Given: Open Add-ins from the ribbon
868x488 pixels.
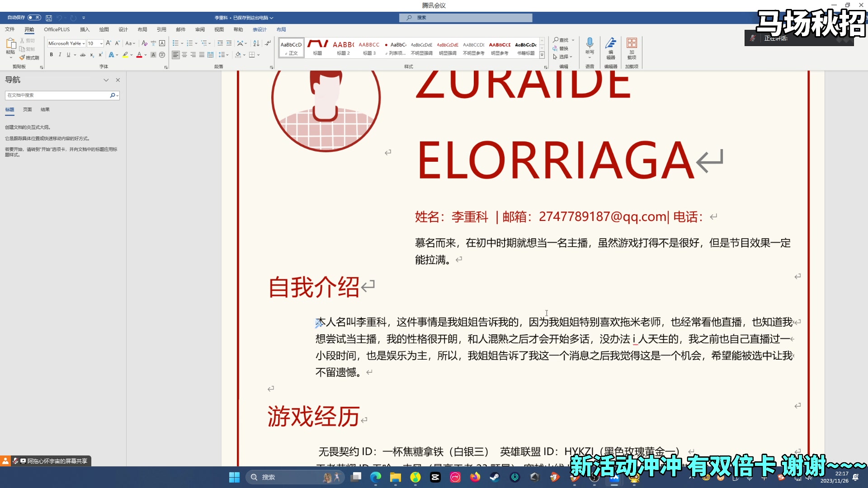Looking at the screenshot, I should [x=632, y=47].
